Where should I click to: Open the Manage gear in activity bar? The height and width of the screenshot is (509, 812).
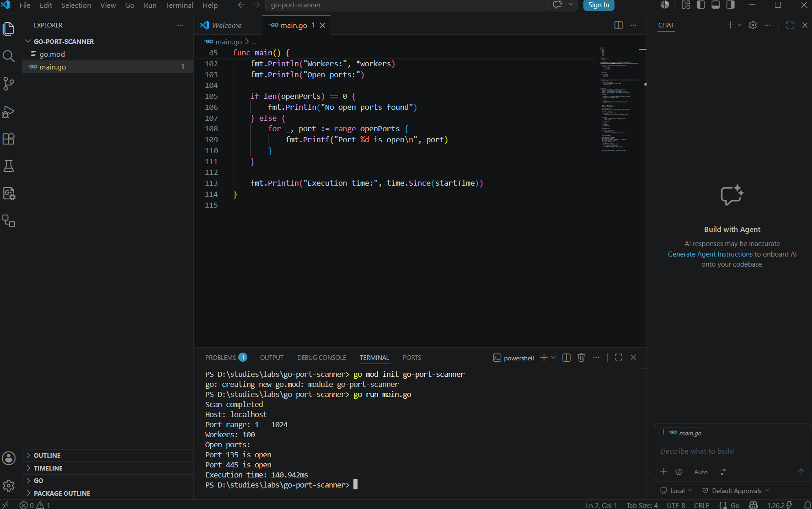point(9,486)
